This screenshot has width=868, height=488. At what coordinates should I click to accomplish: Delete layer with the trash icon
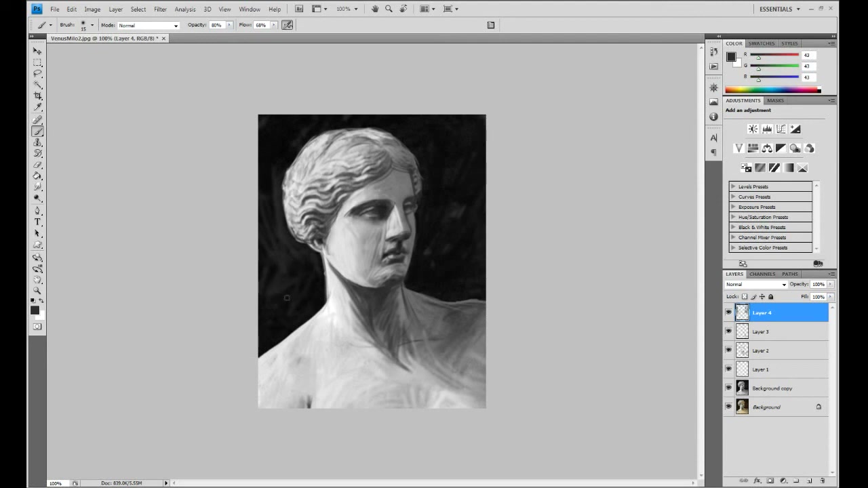pyautogui.click(x=823, y=481)
